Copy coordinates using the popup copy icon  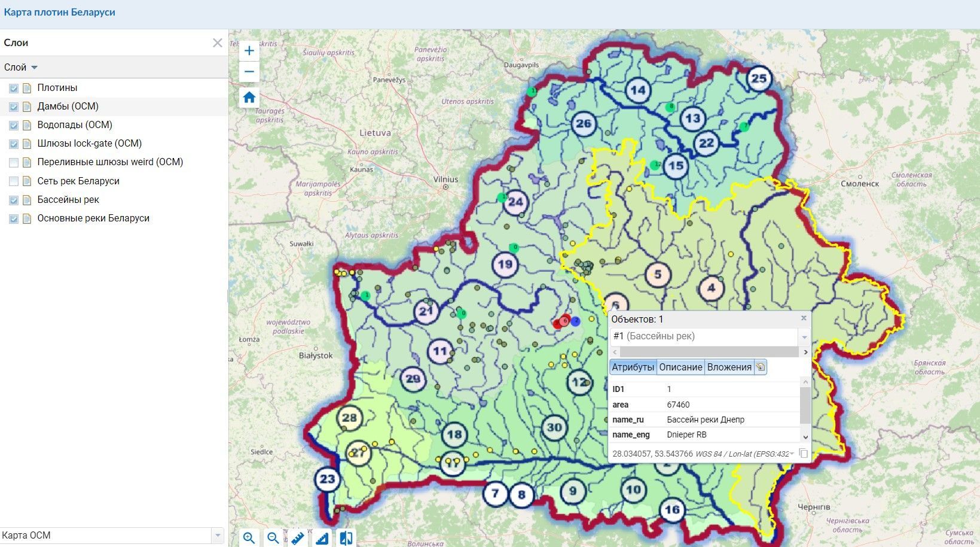coord(804,454)
